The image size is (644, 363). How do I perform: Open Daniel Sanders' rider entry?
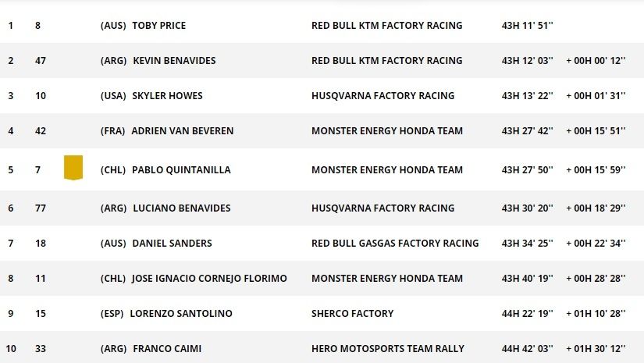click(x=172, y=244)
